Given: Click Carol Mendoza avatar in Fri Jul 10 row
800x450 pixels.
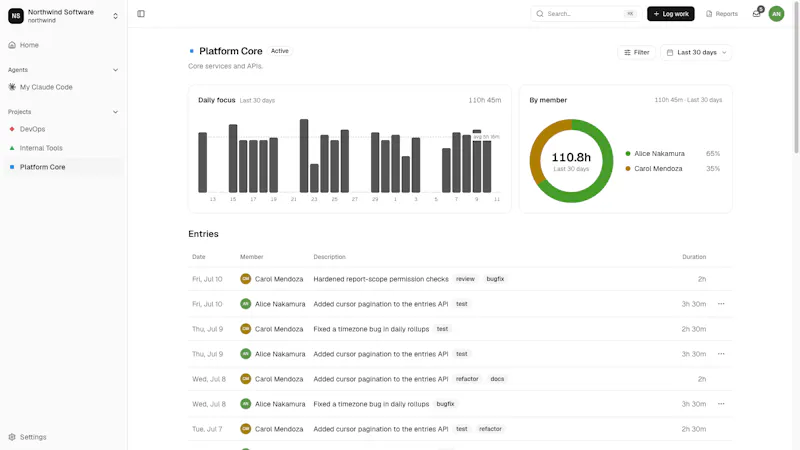Looking at the screenshot, I should click(x=245, y=279).
